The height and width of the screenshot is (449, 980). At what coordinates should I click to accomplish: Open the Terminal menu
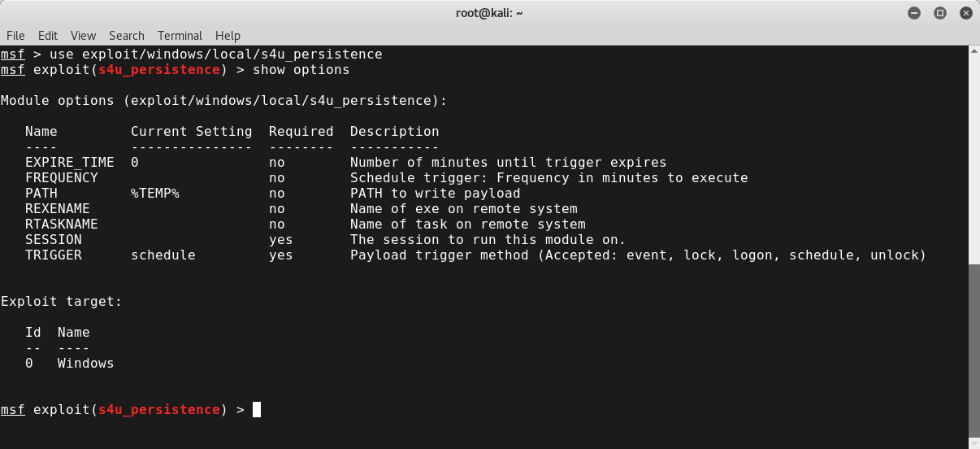click(180, 36)
